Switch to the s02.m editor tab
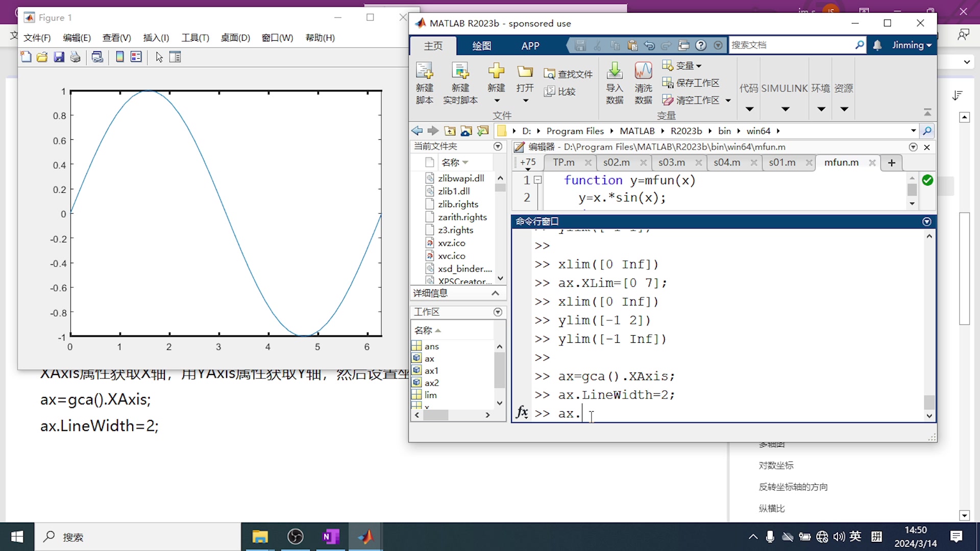The height and width of the screenshot is (551, 980). pos(616,163)
